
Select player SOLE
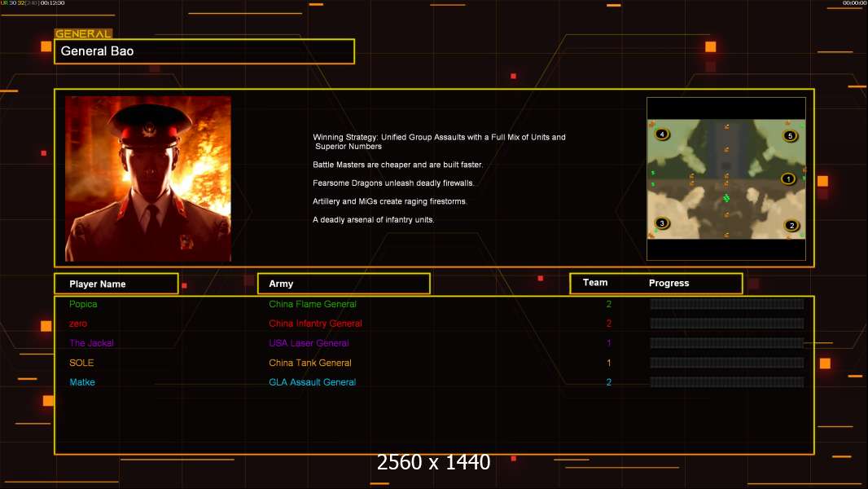click(x=81, y=363)
